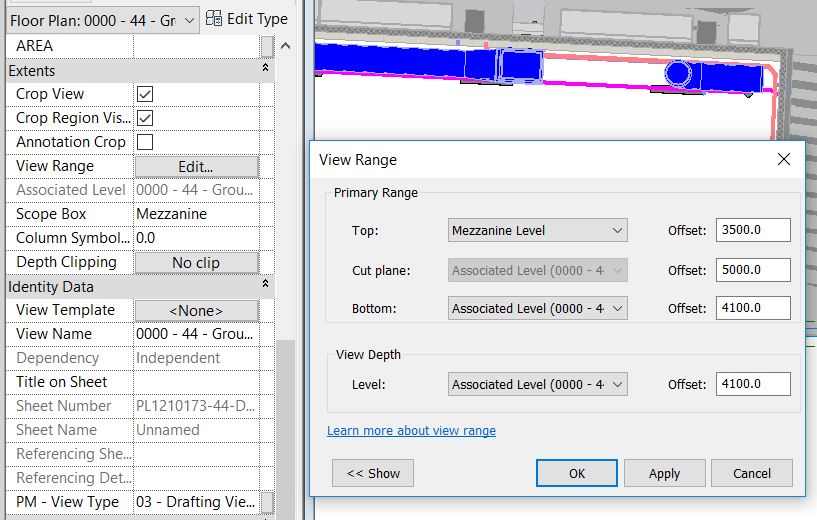Click the View Name value field

pos(196,334)
